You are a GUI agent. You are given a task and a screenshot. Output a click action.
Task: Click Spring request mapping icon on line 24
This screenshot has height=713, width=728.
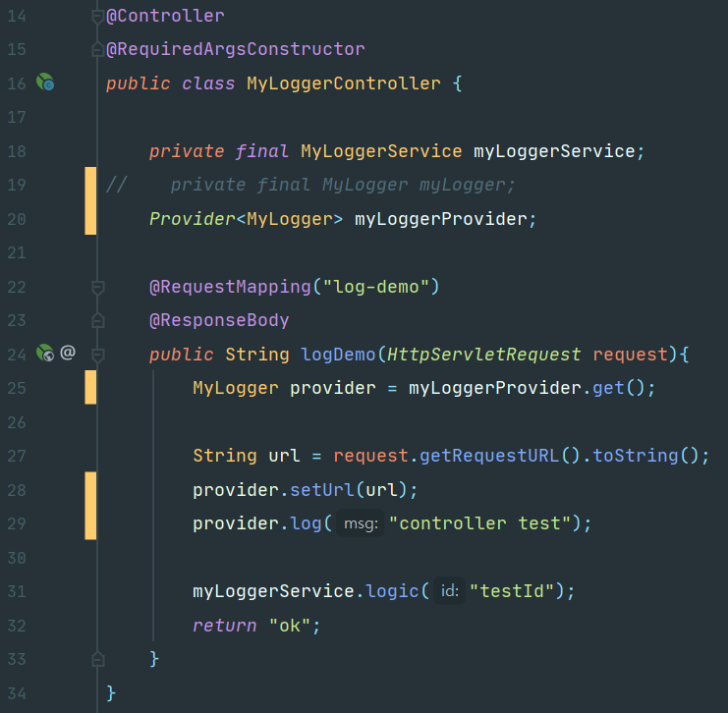click(x=45, y=353)
